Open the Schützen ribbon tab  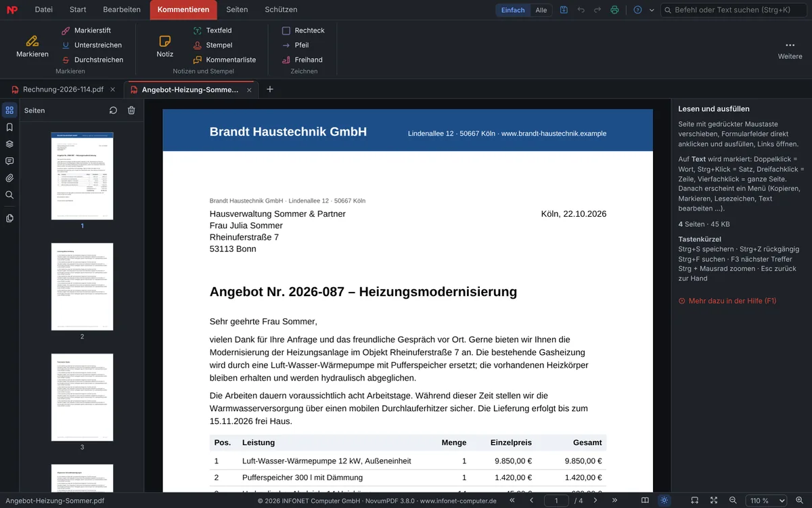point(281,9)
